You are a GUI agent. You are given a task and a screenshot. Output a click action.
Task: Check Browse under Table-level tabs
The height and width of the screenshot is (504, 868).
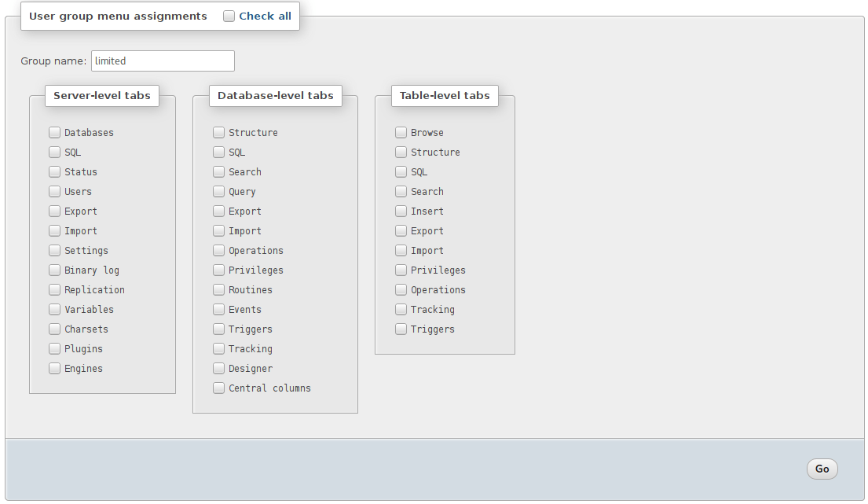[x=401, y=132]
